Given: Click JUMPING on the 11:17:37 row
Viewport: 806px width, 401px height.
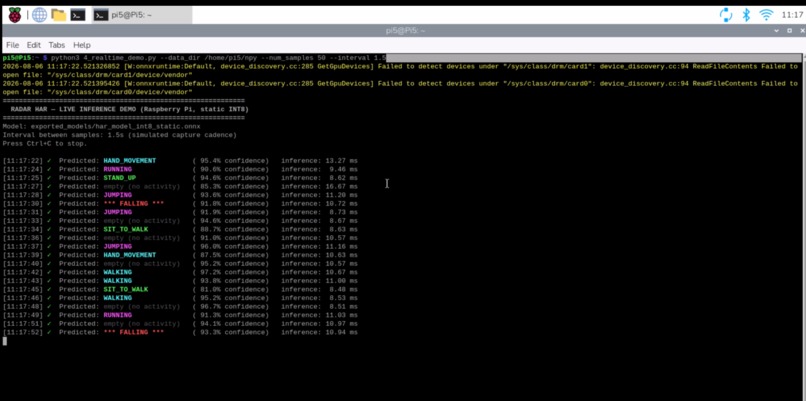Looking at the screenshot, I should pyautogui.click(x=117, y=247).
